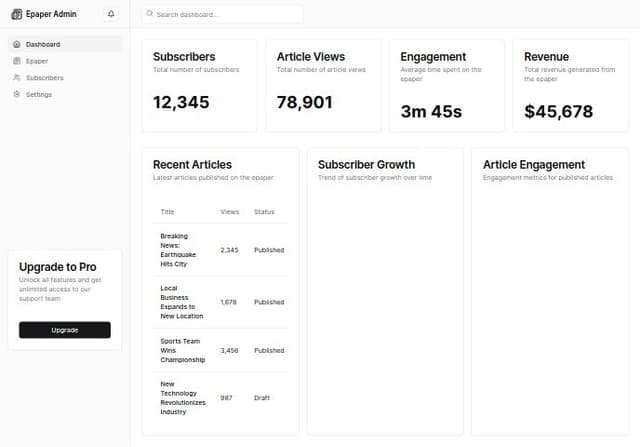
Task: Open notifications bell icon
Action: [x=111, y=14]
